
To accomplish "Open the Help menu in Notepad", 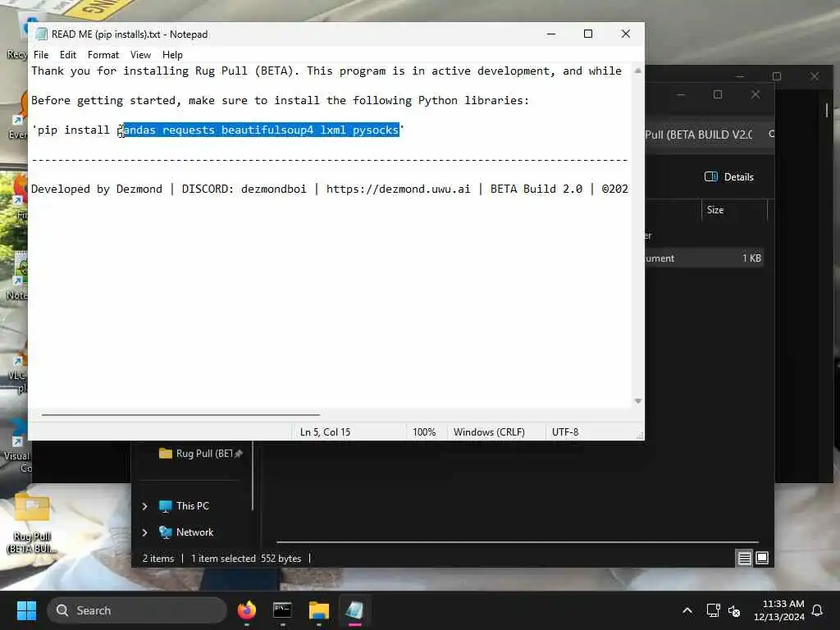I will [172, 55].
